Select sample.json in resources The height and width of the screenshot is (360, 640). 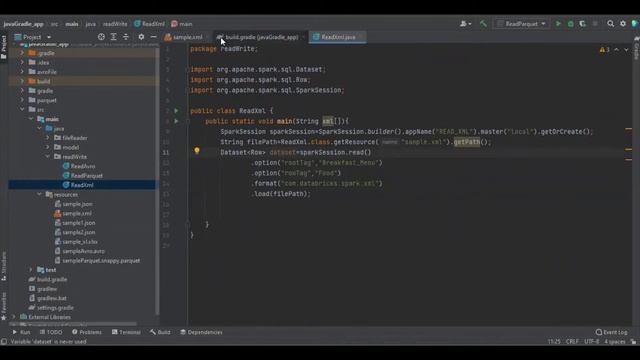click(77, 204)
